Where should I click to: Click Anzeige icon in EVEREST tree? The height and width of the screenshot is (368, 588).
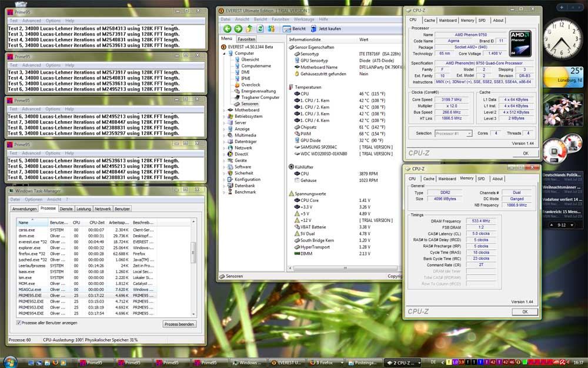(x=230, y=129)
